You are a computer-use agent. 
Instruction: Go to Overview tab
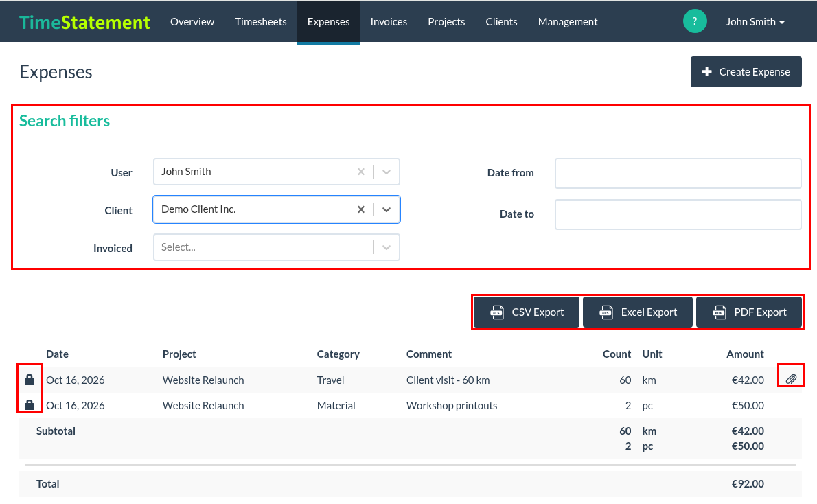coord(192,22)
